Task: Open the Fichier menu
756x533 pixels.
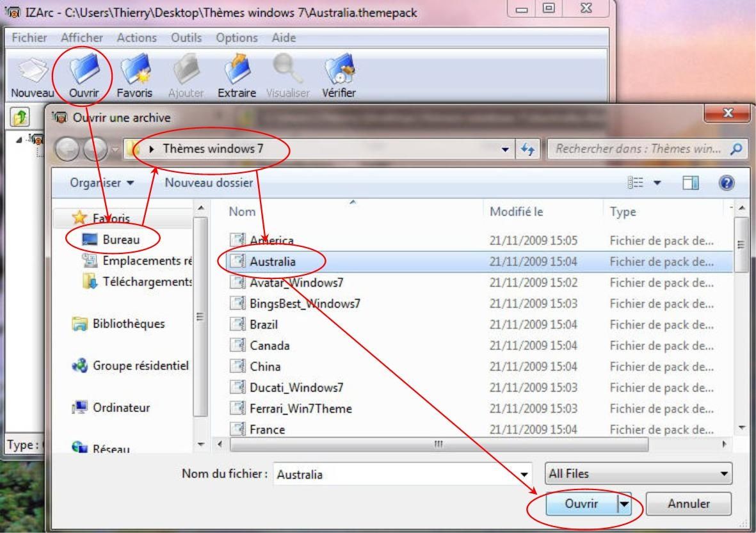Action: point(29,38)
